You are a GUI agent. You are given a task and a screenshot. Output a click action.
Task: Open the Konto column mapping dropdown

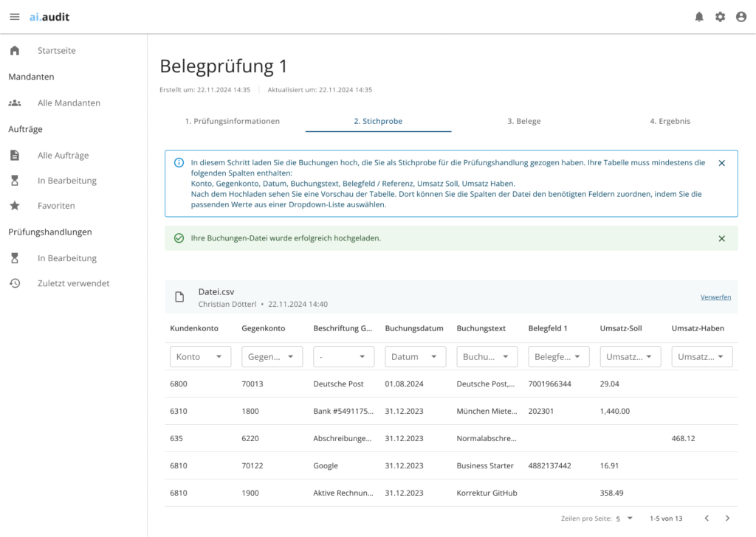click(x=201, y=357)
